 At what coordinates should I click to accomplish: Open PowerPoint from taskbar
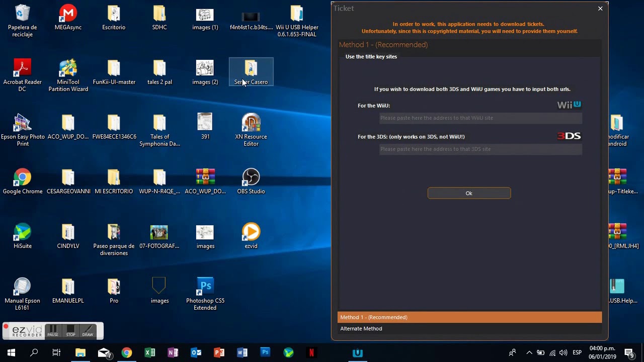point(219,353)
